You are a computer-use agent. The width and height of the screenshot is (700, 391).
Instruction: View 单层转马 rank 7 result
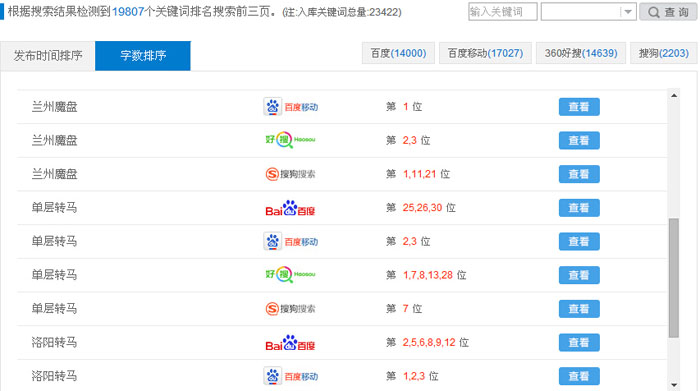579,309
